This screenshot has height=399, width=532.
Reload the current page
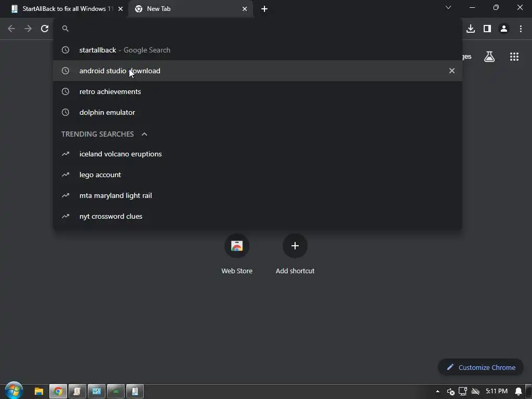pyautogui.click(x=45, y=29)
